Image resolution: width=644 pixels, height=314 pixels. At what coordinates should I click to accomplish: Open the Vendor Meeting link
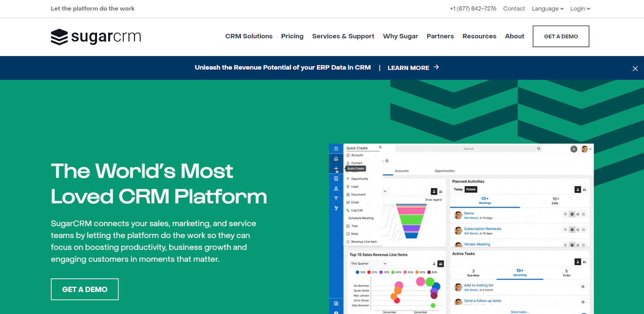point(477,244)
